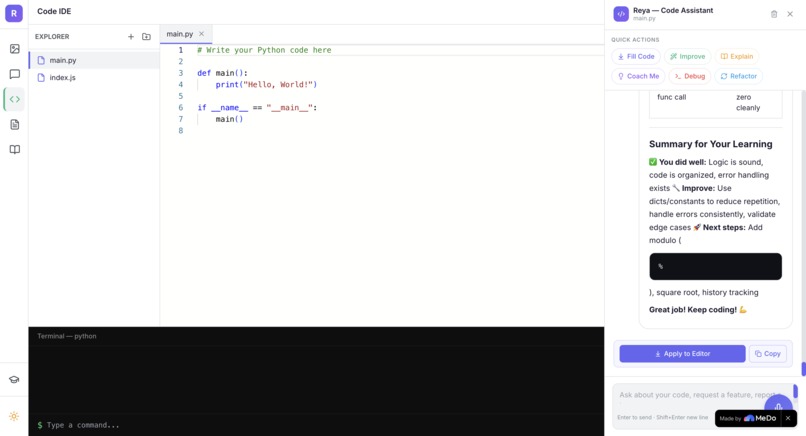This screenshot has height=436, width=806.
Task: Close the Reya Code Assistant panel
Action: [790, 14]
